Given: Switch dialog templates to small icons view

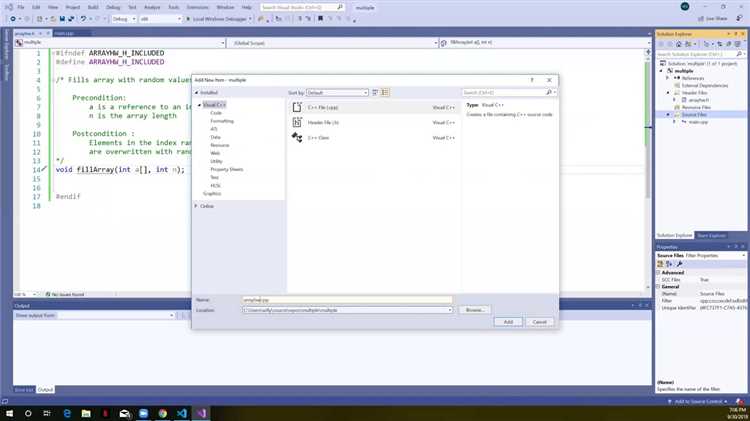Looking at the screenshot, I should 375,92.
